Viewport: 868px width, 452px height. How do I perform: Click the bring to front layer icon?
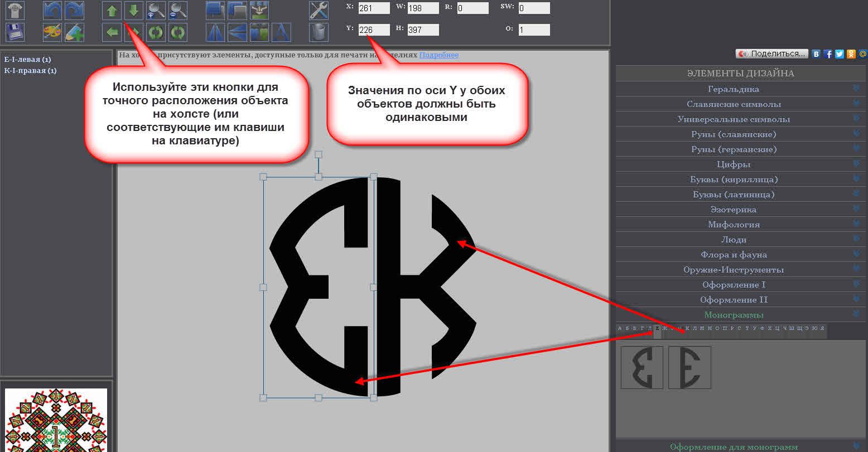coord(215,11)
